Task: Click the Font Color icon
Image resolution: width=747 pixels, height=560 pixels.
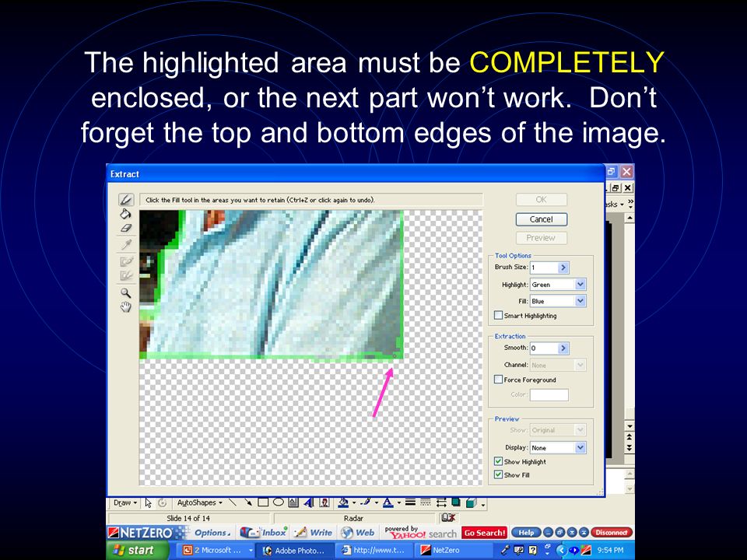Action: (388, 502)
